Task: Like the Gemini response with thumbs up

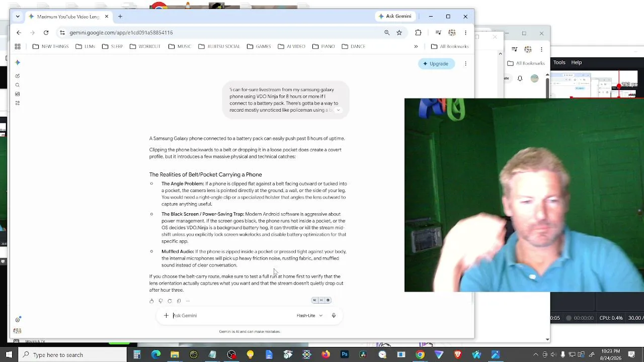Action: coord(151,301)
